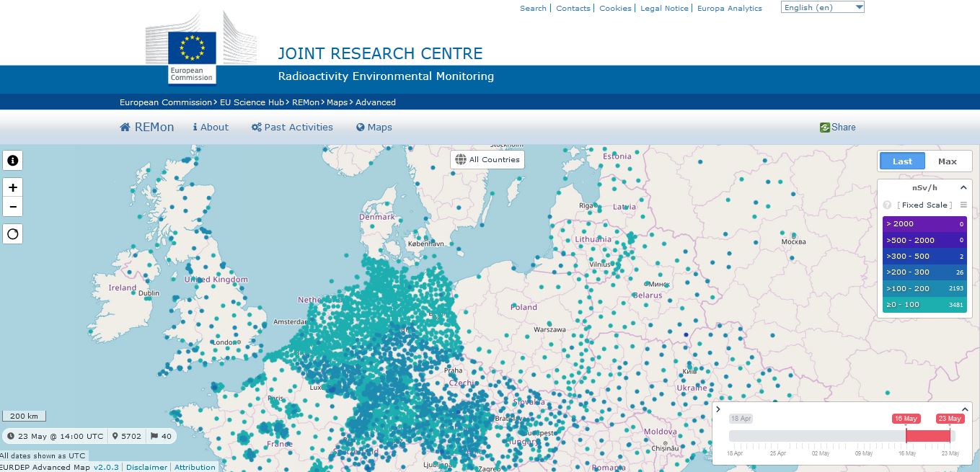Click the location pin stations count icon
This screenshot has height=472, width=980.
click(x=115, y=436)
